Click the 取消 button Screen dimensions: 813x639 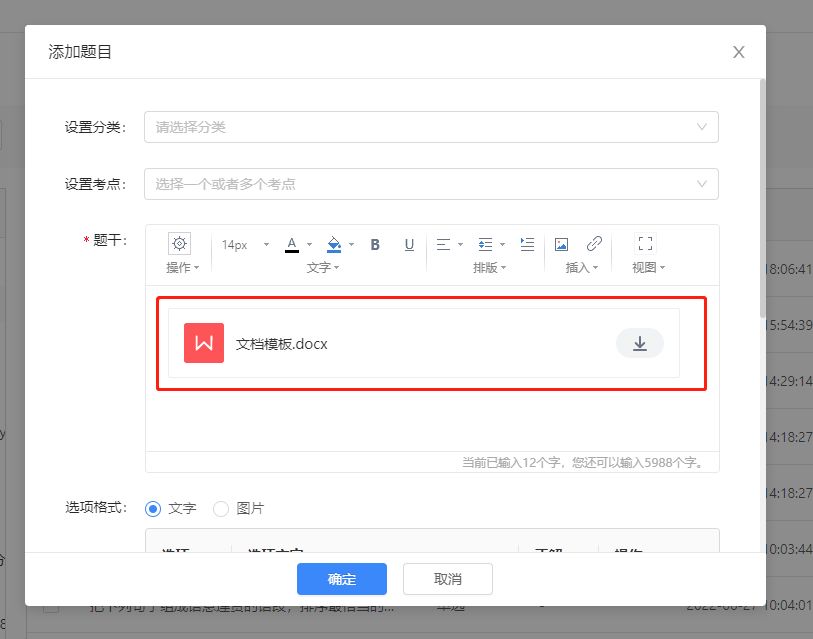click(x=448, y=579)
